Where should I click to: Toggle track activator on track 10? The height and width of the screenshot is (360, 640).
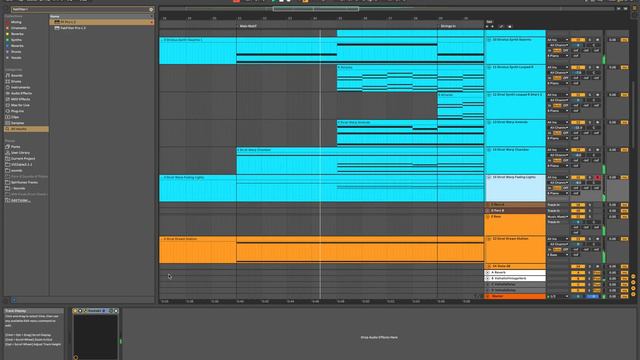pyautogui.click(x=578, y=40)
